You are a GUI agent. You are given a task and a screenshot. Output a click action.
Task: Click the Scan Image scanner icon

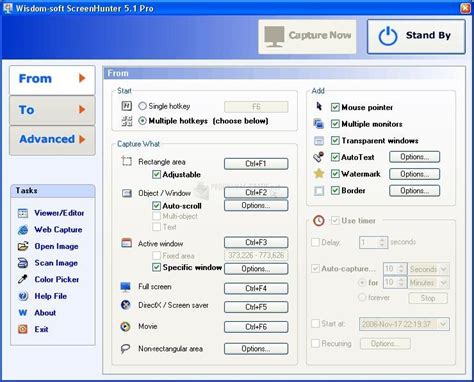pyautogui.click(x=23, y=263)
